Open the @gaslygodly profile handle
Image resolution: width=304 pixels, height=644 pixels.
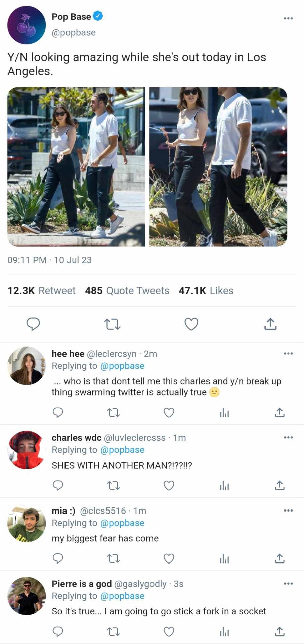[140, 584]
